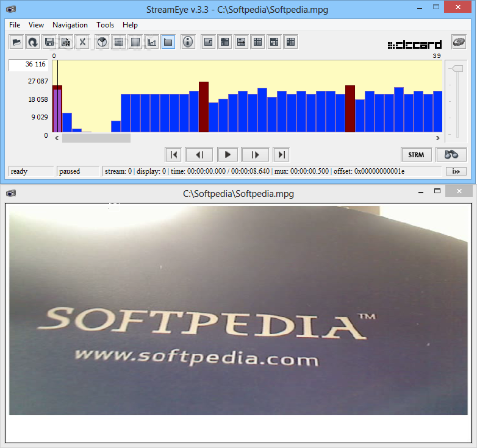
Task: Click the 36 116 value field
Action: (x=28, y=65)
